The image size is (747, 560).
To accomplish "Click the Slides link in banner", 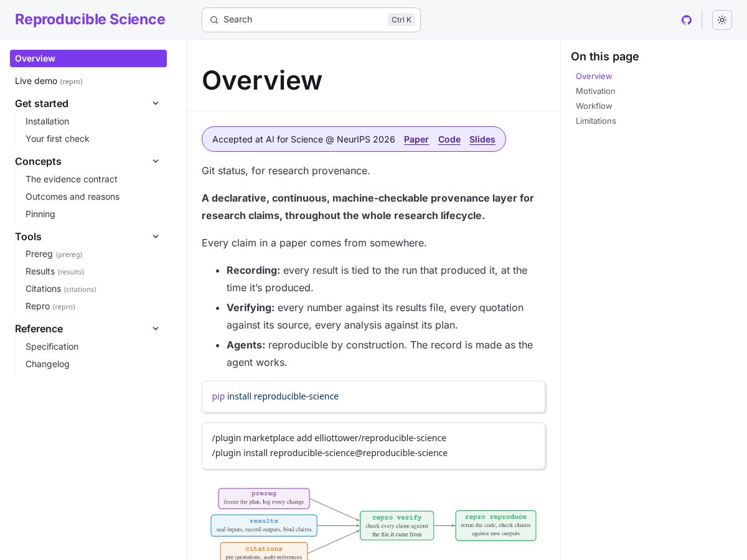I will [482, 139].
